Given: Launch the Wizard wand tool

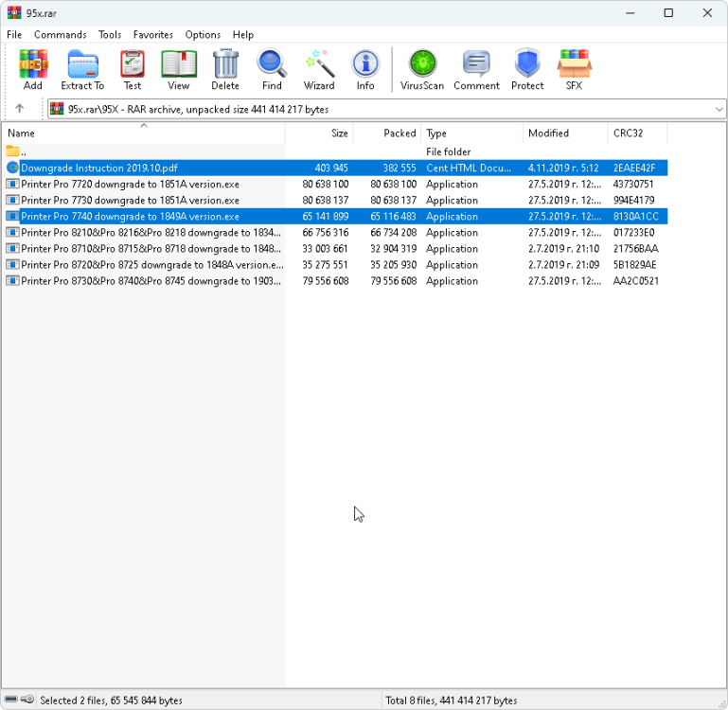Looking at the screenshot, I should coord(319,70).
